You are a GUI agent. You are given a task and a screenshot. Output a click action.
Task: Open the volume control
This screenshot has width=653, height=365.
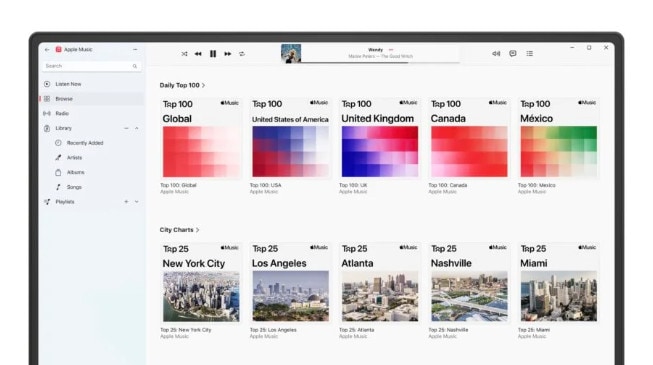point(496,53)
